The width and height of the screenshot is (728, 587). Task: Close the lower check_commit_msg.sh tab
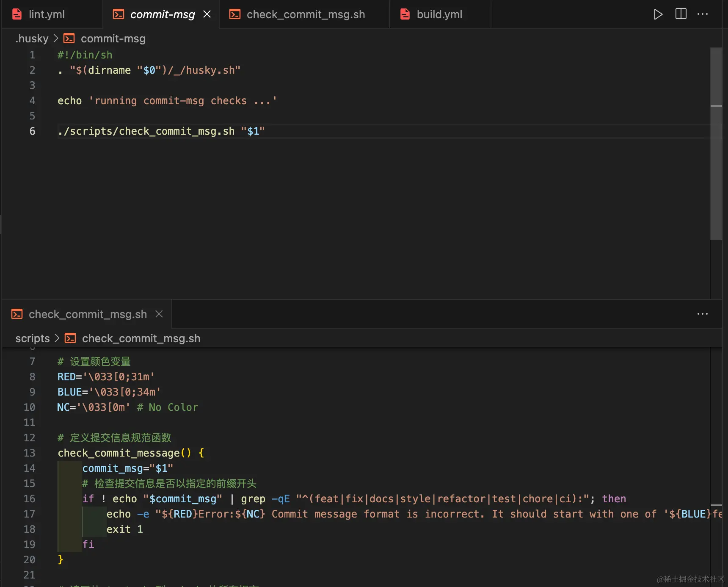tap(159, 314)
